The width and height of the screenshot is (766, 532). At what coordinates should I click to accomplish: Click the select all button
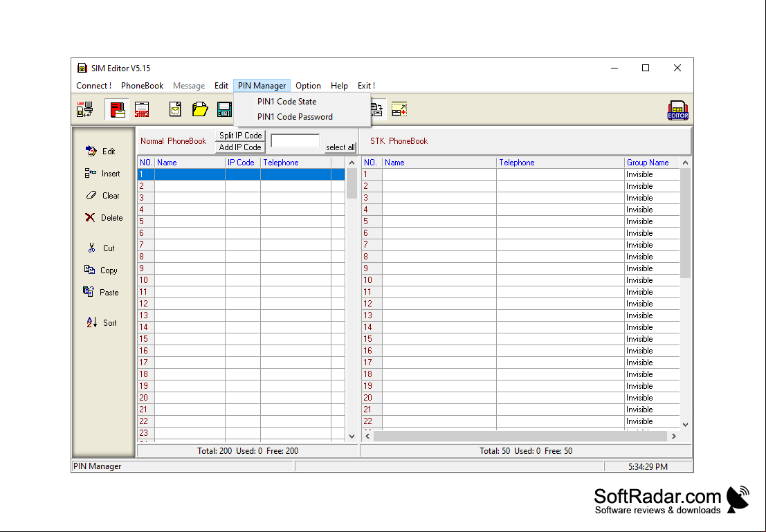[x=340, y=147]
